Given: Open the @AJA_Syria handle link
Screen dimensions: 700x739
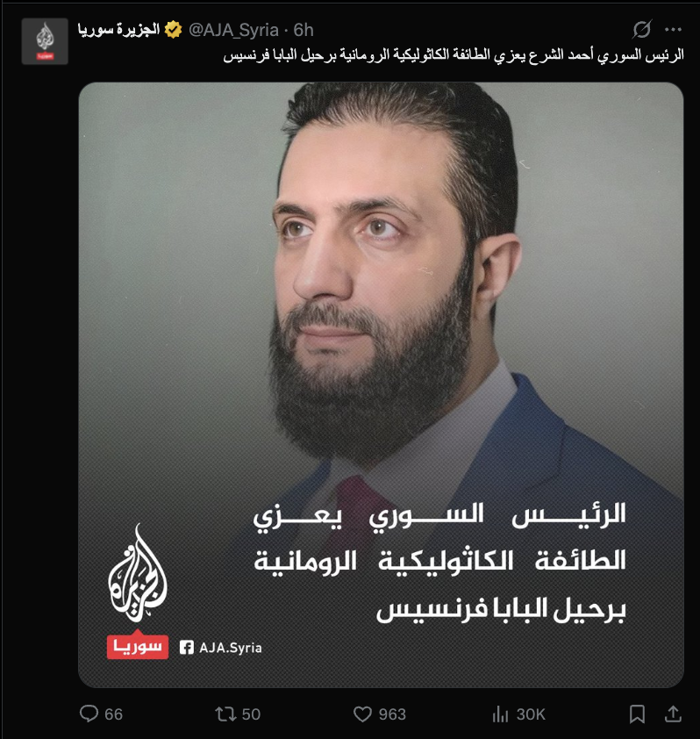Looking at the screenshot, I should [233, 30].
